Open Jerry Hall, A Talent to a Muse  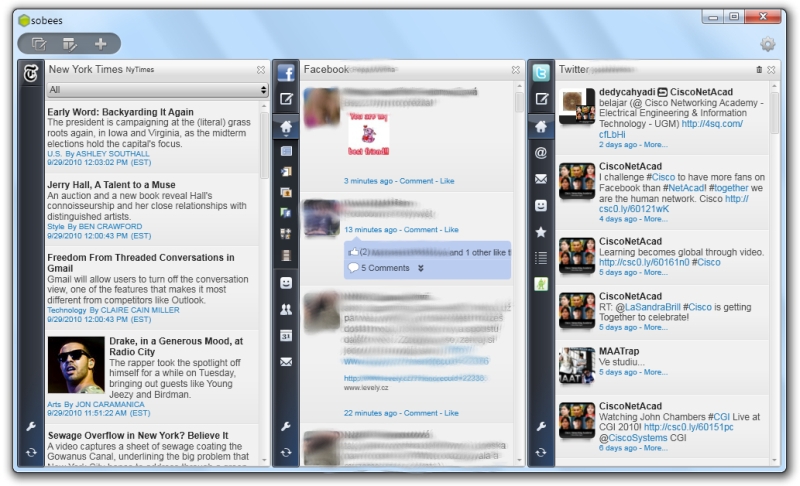[x=111, y=185]
